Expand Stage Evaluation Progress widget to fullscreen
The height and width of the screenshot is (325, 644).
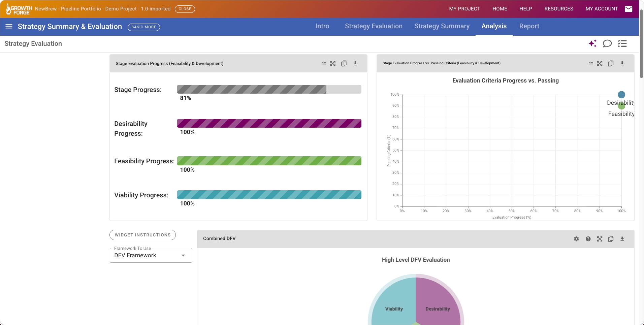[x=333, y=63]
